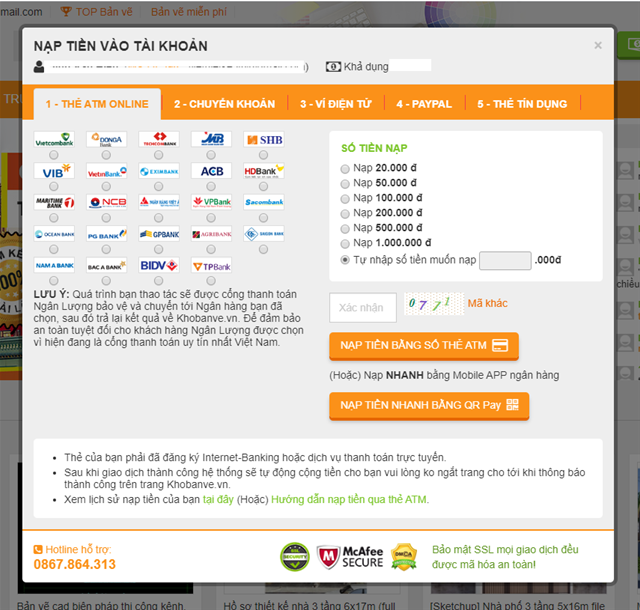
Task: Click the SSL Security badge
Action: coord(295,557)
